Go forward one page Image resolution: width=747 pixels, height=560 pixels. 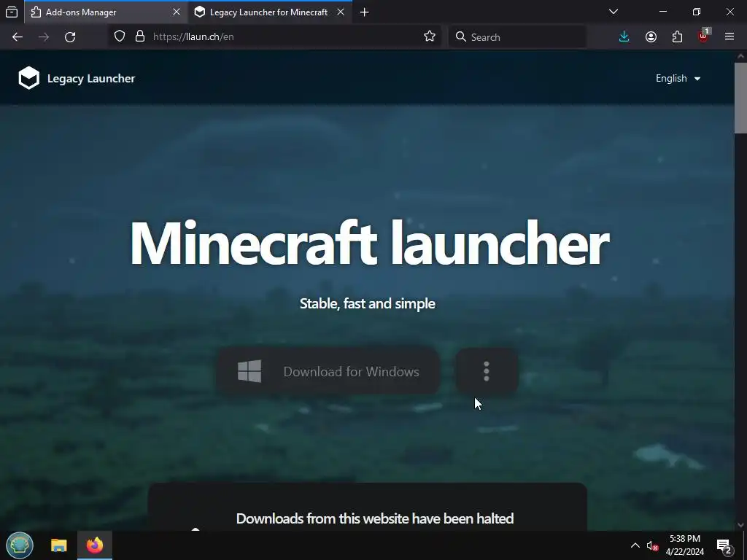[44, 37]
